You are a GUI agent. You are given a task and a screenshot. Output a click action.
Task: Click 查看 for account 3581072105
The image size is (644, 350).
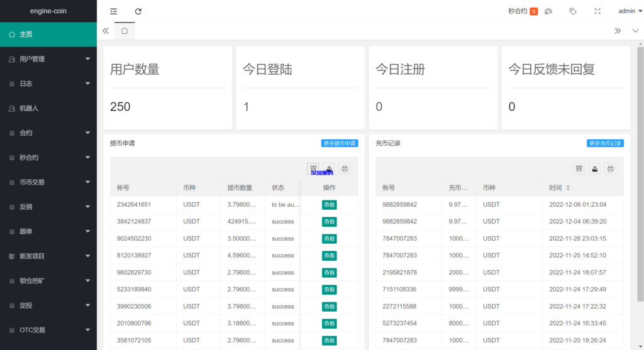(x=330, y=341)
